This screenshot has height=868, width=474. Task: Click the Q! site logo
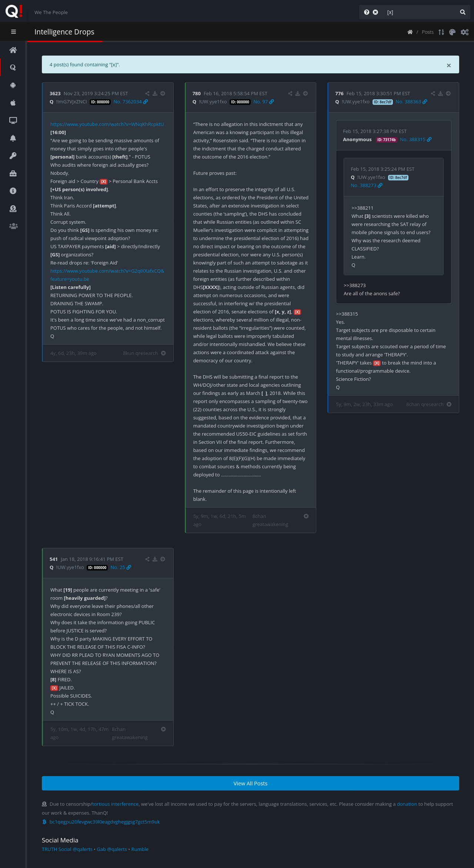(x=14, y=11)
